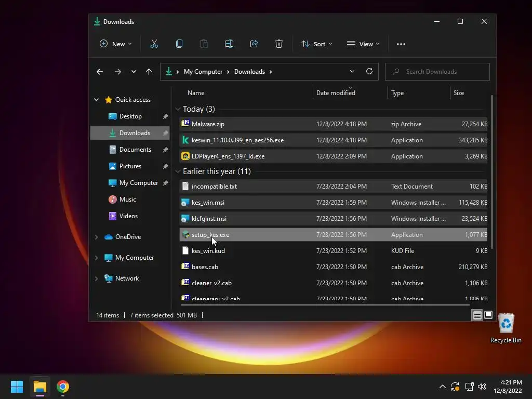Expand the Network tree node
The image size is (532, 399).
(96, 278)
